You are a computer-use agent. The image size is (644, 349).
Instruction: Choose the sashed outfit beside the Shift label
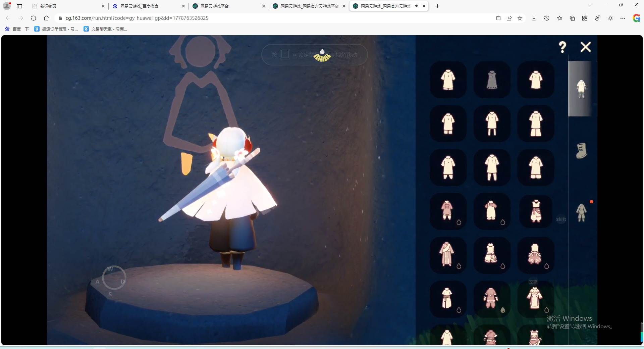tap(536, 211)
